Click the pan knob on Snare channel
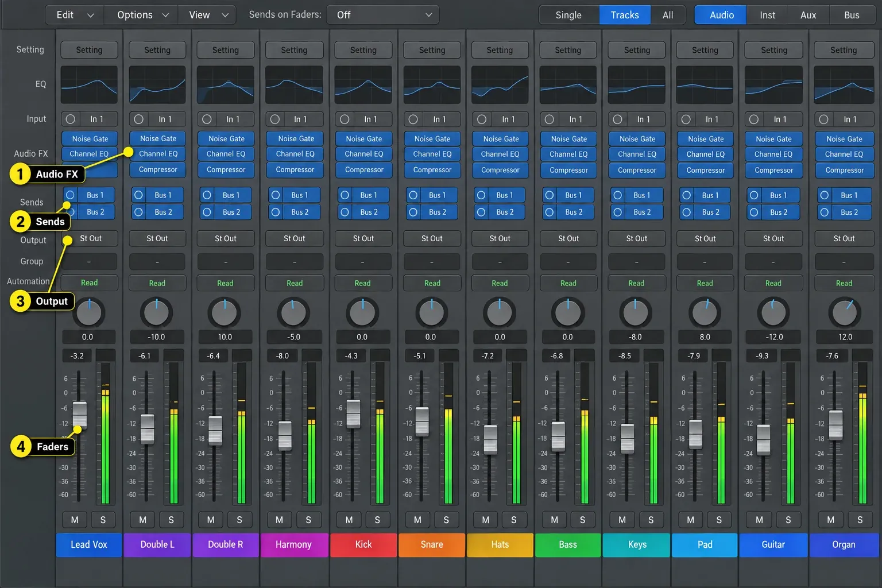This screenshot has height=588, width=882. pyautogui.click(x=431, y=312)
